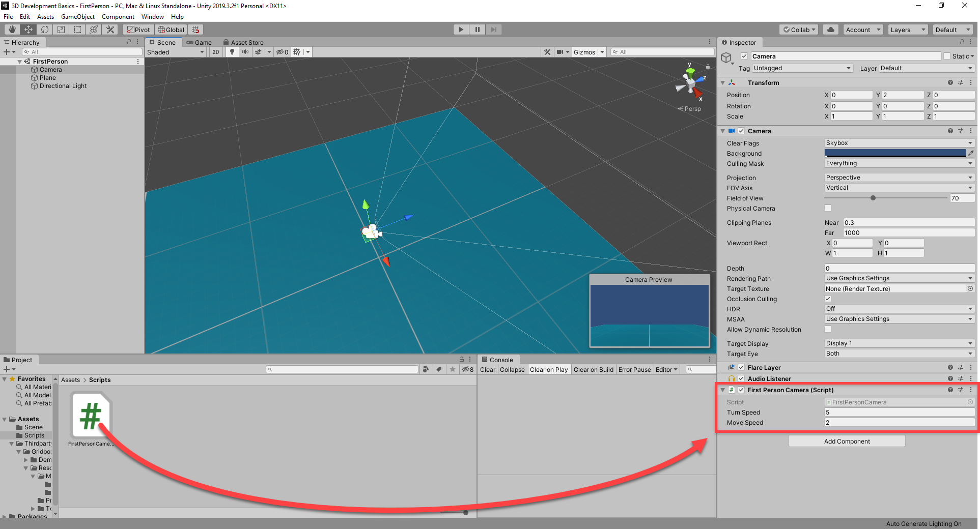Viewport: 980px width, 529px height.
Task: Lock the Inspector panel
Action: click(x=962, y=42)
